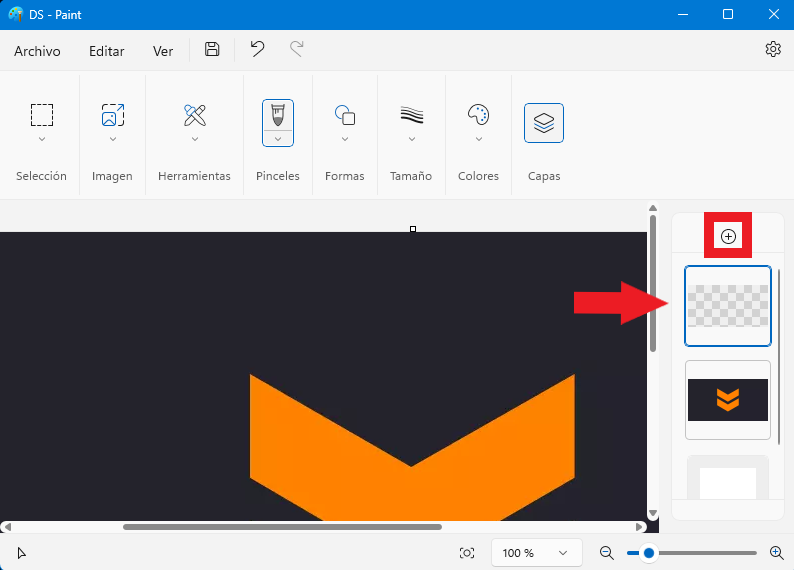This screenshot has width=794, height=570.
Task: Click the Paint app icon in title bar
Action: coord(16,14)
